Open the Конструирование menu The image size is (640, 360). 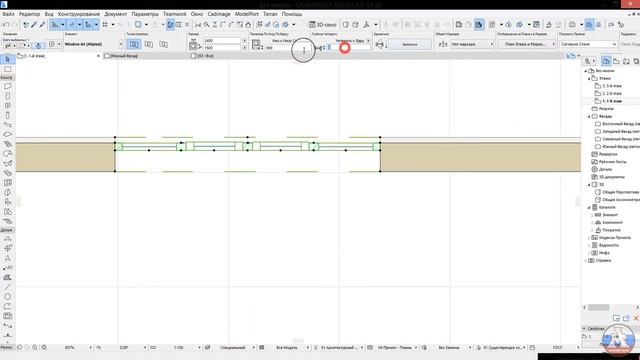click(x=79, y=14)
